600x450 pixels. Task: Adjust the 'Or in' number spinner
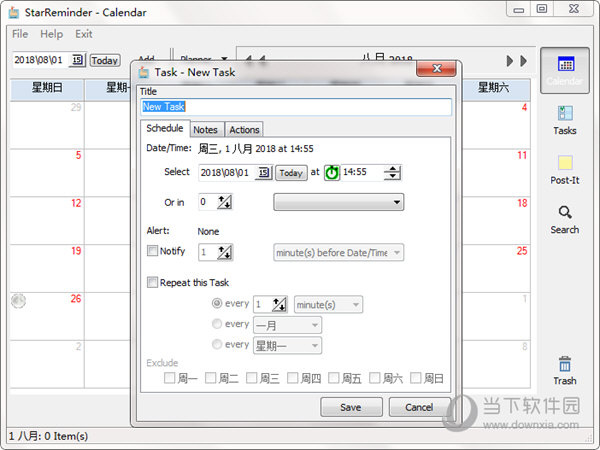pyautogui.click(x=224, y=202)
